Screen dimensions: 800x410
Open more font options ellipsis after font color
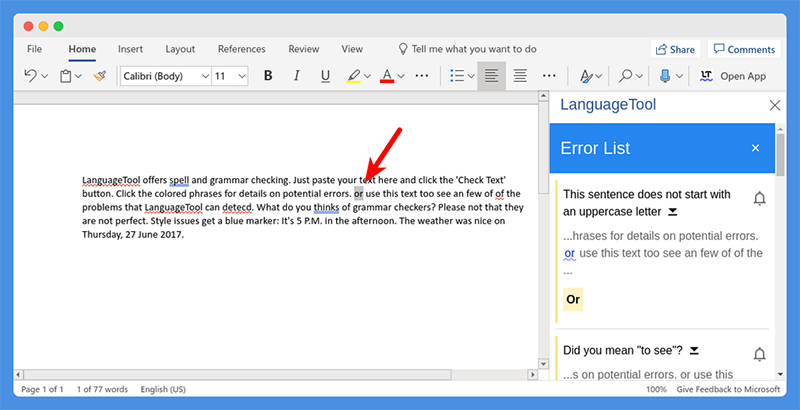coord(422,76)
